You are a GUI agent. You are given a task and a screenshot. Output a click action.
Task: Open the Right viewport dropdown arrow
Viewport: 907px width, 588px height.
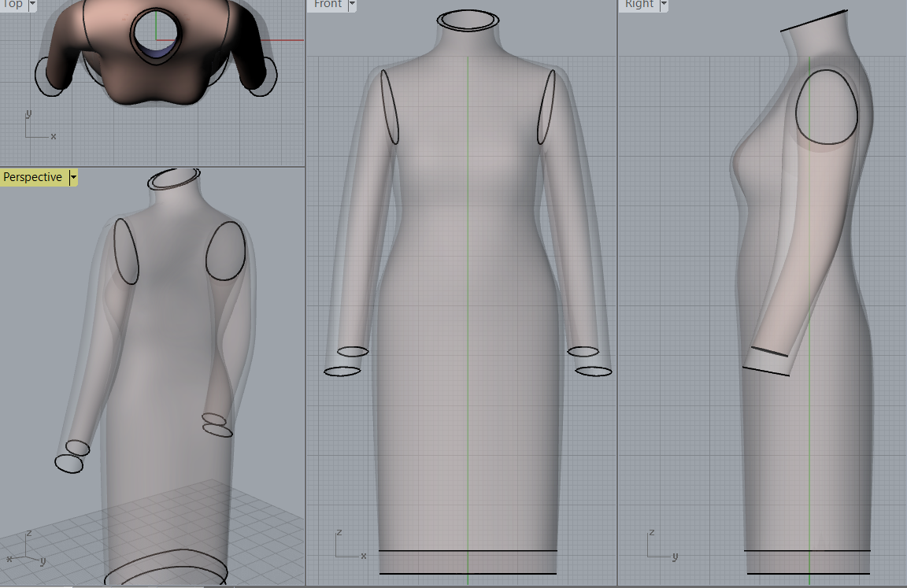pos(664,5)
